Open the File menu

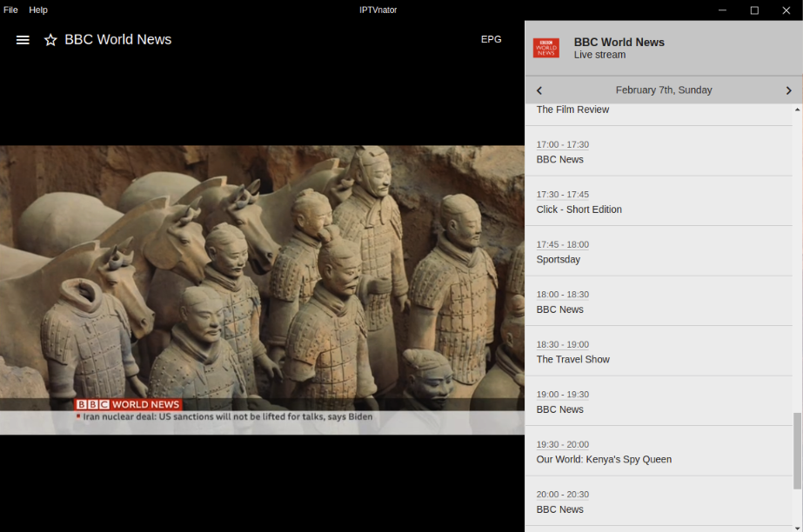pyautogui.click(x=10, y=10)
